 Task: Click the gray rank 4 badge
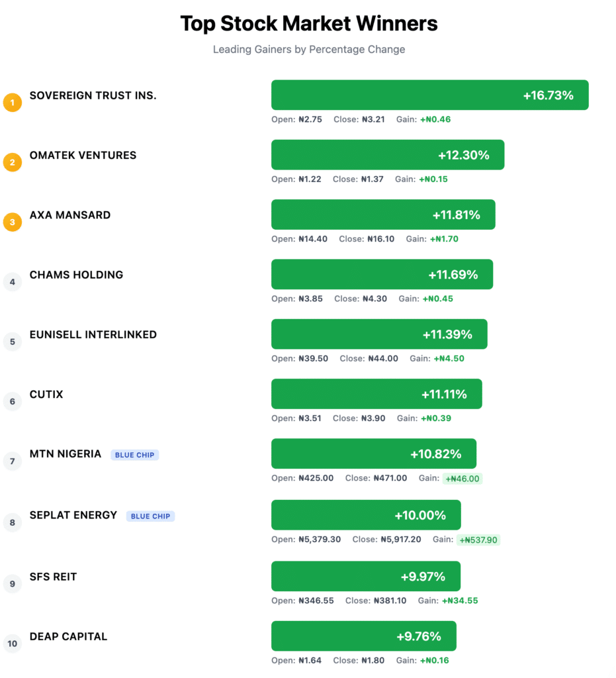click(x=13, y=282)
